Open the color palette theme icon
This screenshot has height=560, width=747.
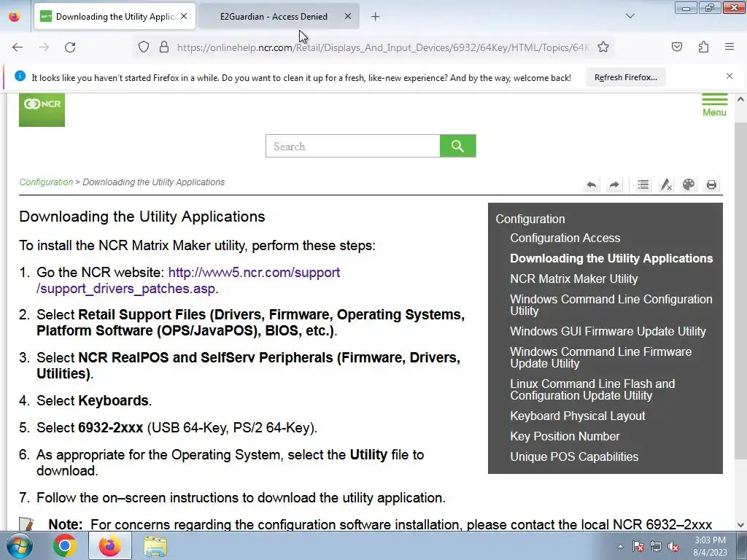689,184
